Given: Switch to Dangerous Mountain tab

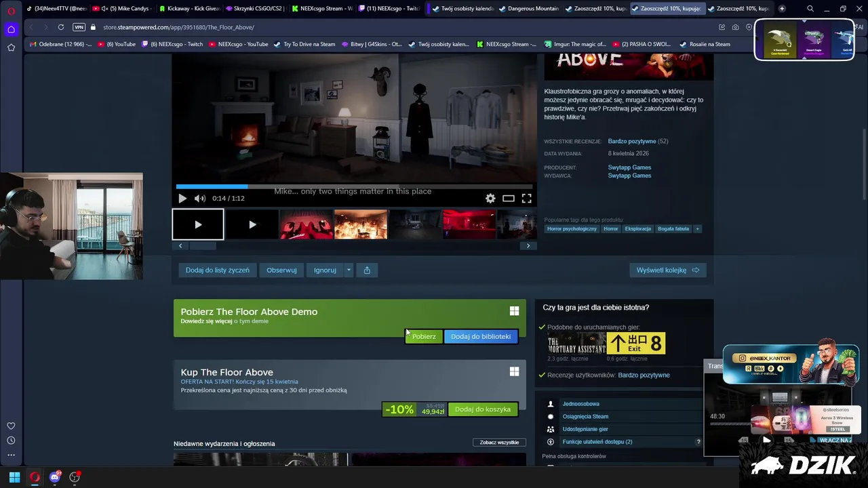Looking at the screenshot, I should (529, 9).
